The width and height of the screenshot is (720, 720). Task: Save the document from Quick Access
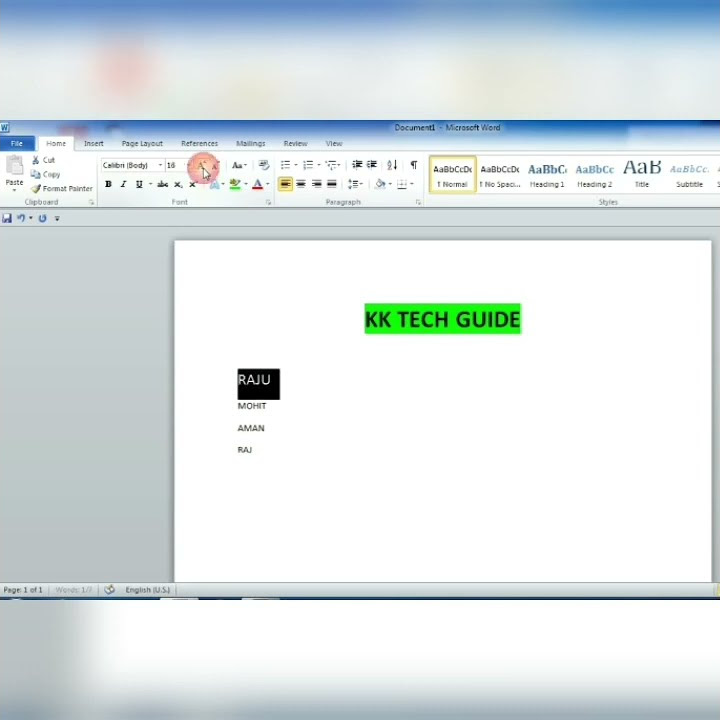coord(7,218)
